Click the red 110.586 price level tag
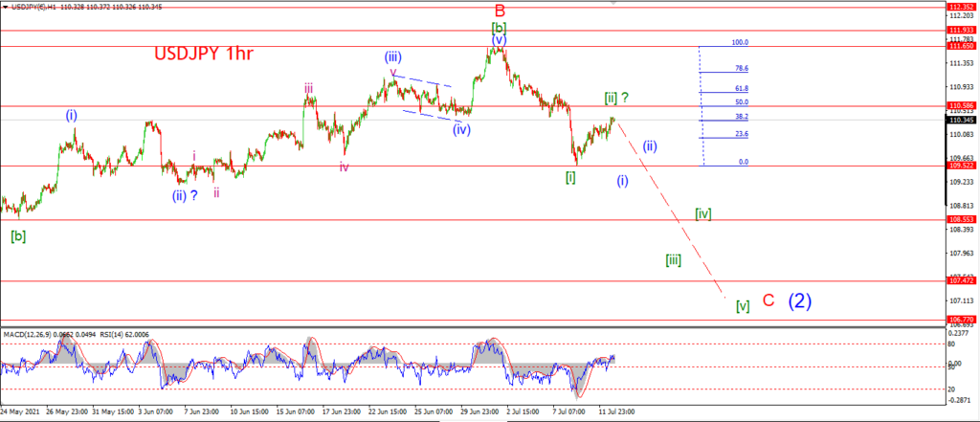This screenshot has height=422, width=980. click(x=962, y=105)
